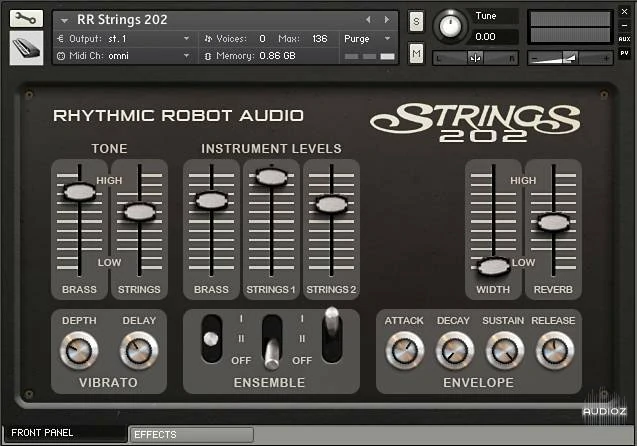The image size is (637, 446).
Task: Click the Reverb slider handle
Action: pos(553,222)
